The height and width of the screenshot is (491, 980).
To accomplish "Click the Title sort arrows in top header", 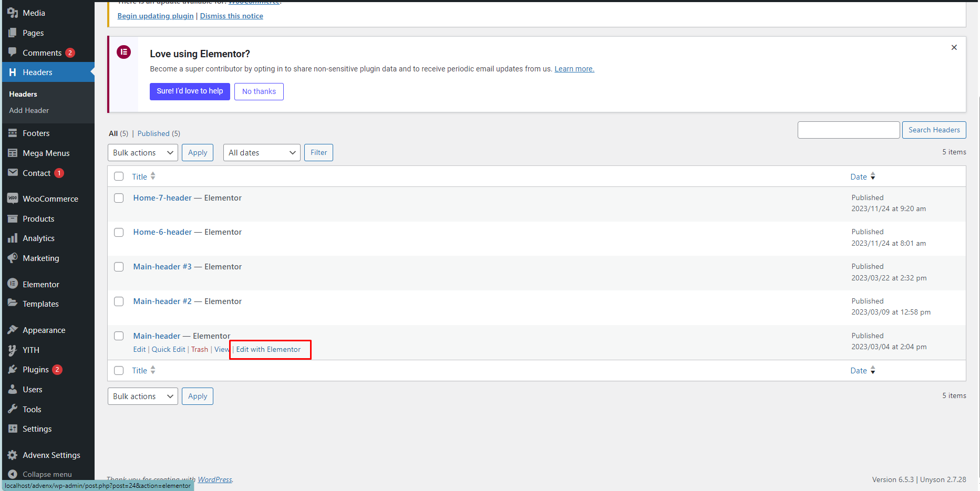I will (153, 176).
